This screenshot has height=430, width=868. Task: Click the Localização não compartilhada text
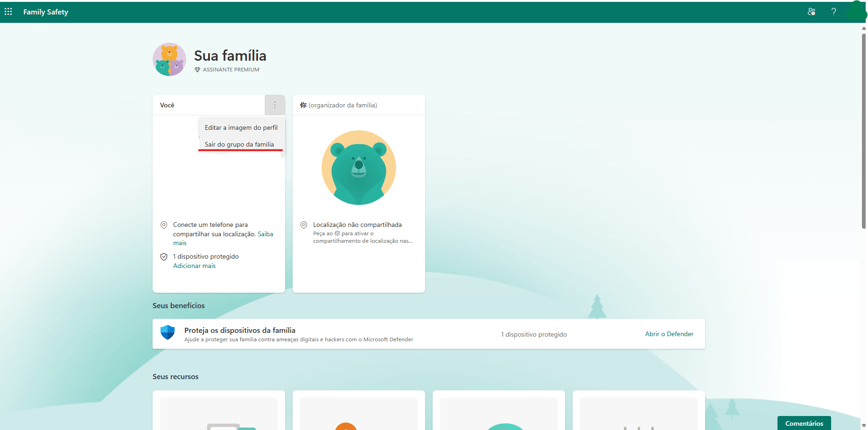click(357, 225)
